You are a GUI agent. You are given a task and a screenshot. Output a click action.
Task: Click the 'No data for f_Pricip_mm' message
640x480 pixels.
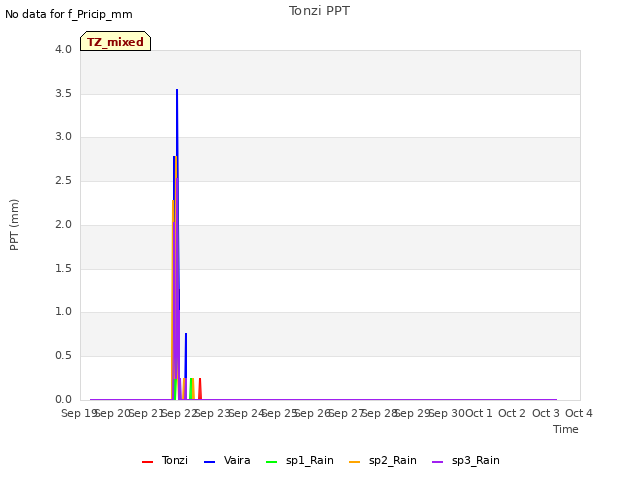pyautogui.click(x=69, y=14)
